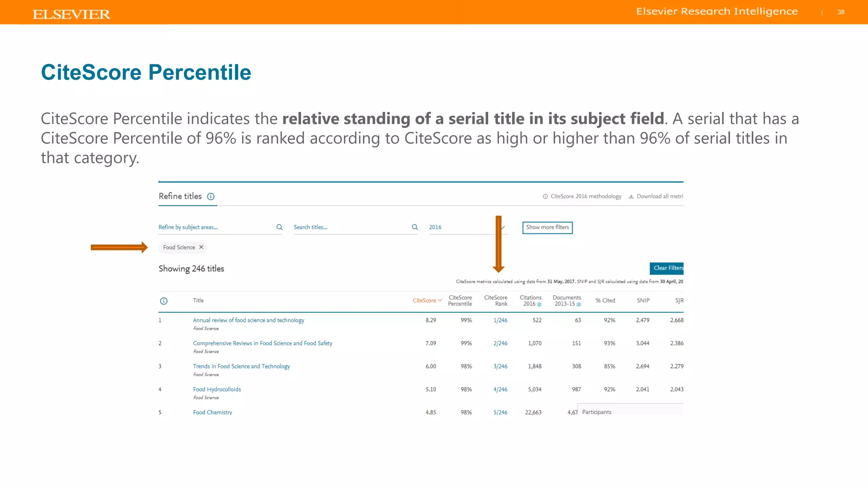The width and height of the screenshot is (868, 488).
Task: Click the SJR column header
Action: (x=679, y=300)
